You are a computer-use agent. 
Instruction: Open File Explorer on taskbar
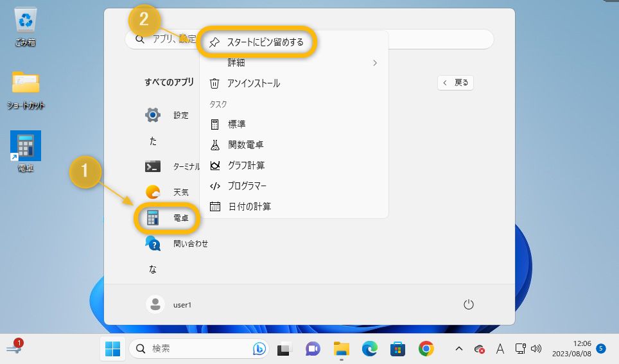pyautogui.click(x=342, y=349)
